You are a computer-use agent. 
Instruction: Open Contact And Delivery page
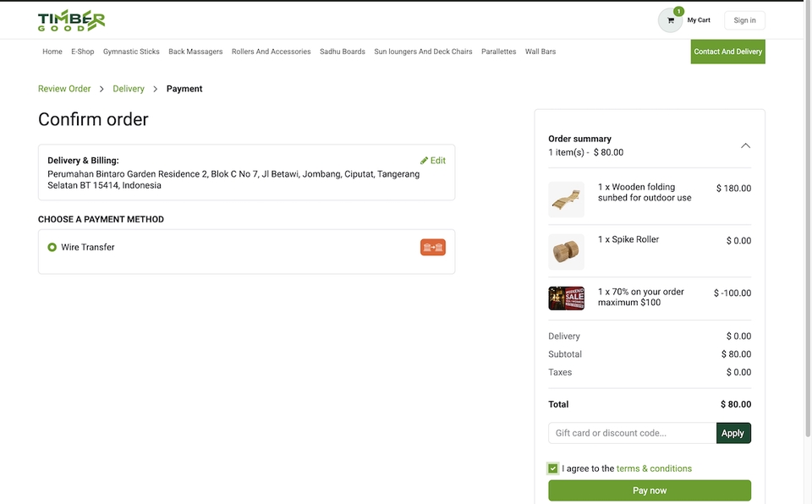click(727, 52)
